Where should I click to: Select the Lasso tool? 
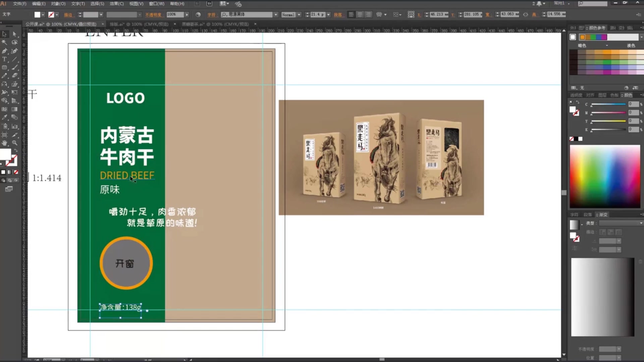click(14, 43)
